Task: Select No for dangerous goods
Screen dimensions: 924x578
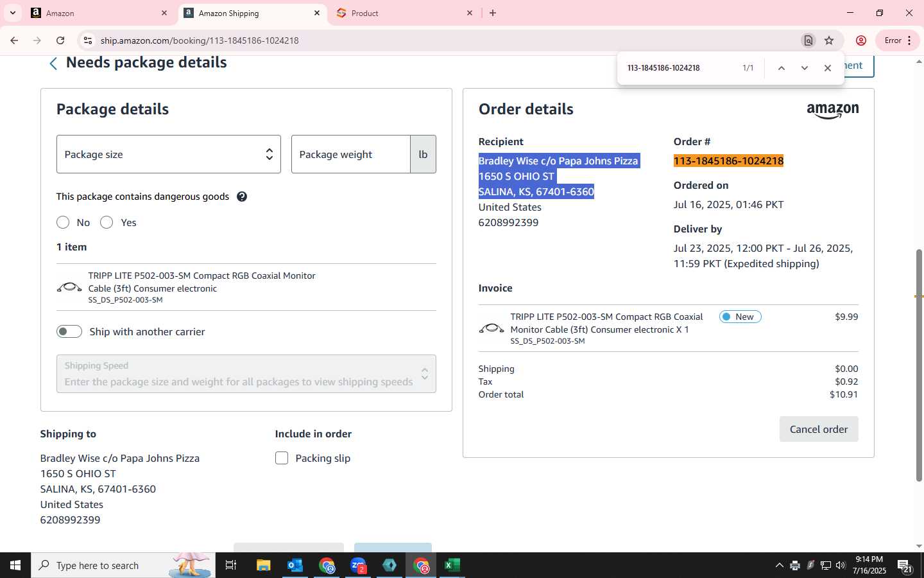Action: (63, 222)
